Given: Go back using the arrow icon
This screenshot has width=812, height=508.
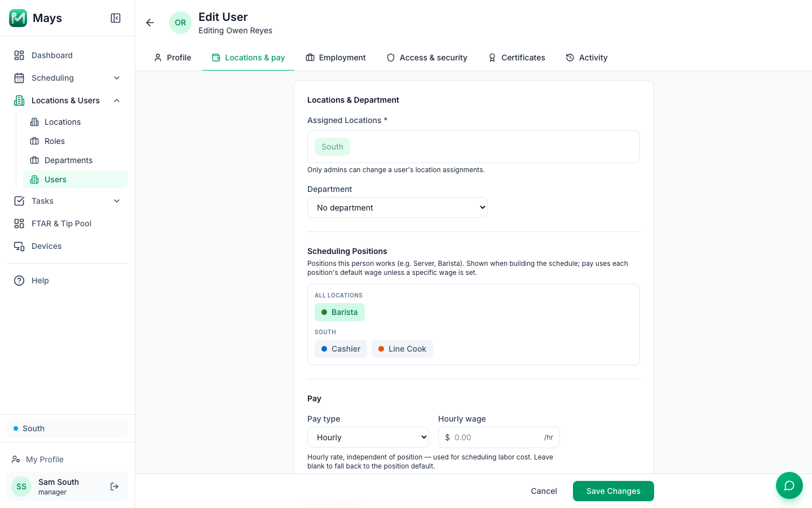Looking at the screenshot, I should point(150,23).
